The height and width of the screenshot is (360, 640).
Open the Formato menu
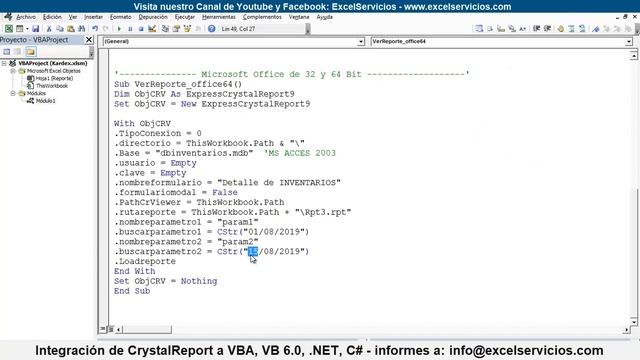(120, 17)
